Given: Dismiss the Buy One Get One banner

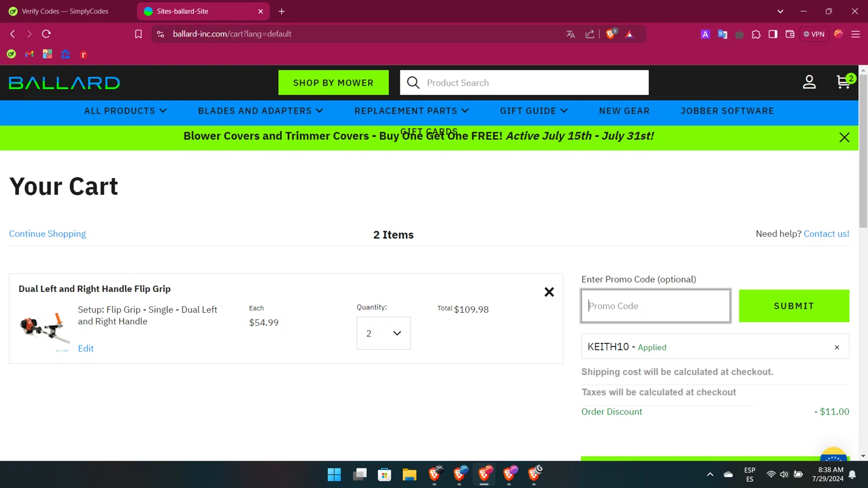Looking at the screenshot, I should coord(844,138).
